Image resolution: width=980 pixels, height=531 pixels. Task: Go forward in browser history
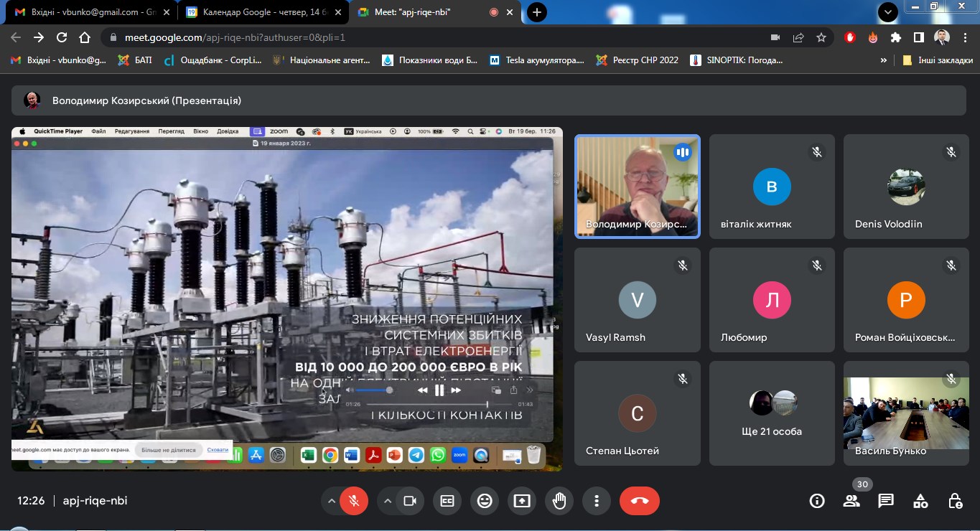click(39, 37)
